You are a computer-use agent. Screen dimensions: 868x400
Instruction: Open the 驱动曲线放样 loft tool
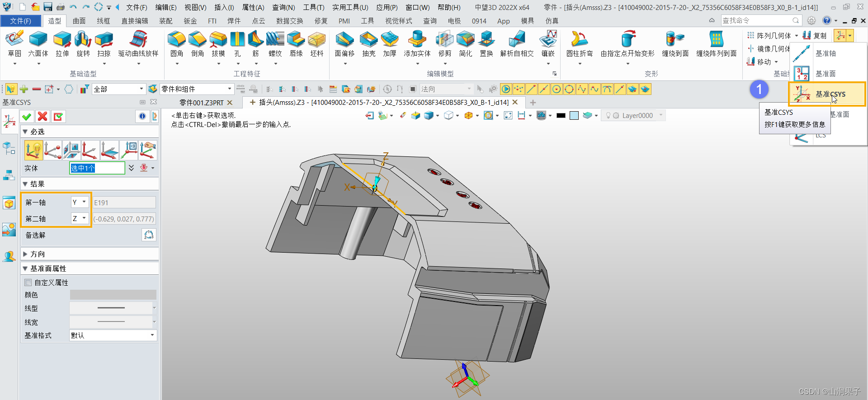(x=138, y=44)
